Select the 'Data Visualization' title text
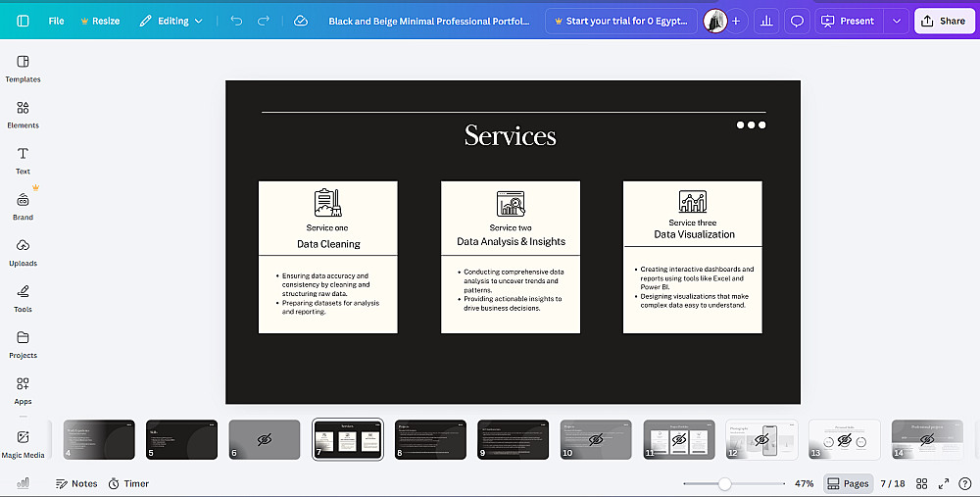Screen dimensions: 980x497 (694, 234)
